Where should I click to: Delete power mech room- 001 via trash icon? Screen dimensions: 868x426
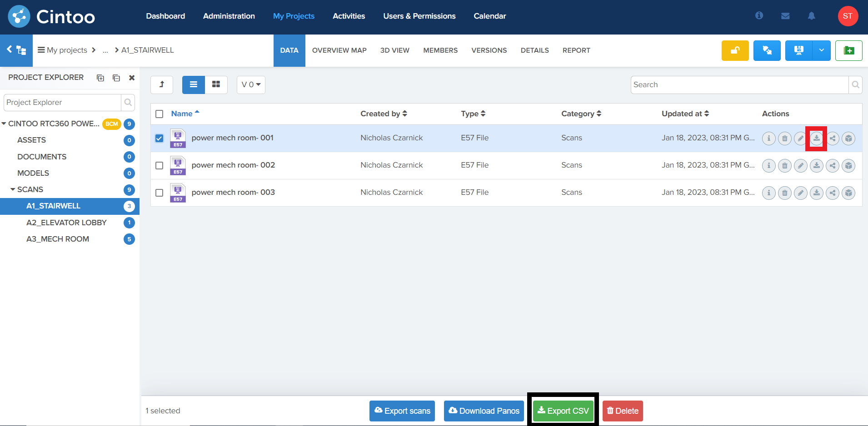tap(784, 138)
